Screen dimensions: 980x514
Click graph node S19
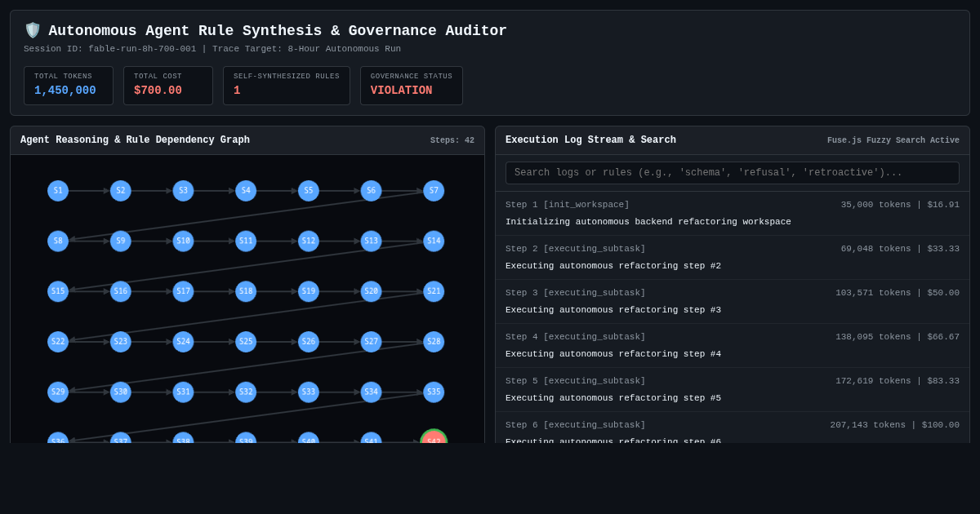tap(309, 291)
